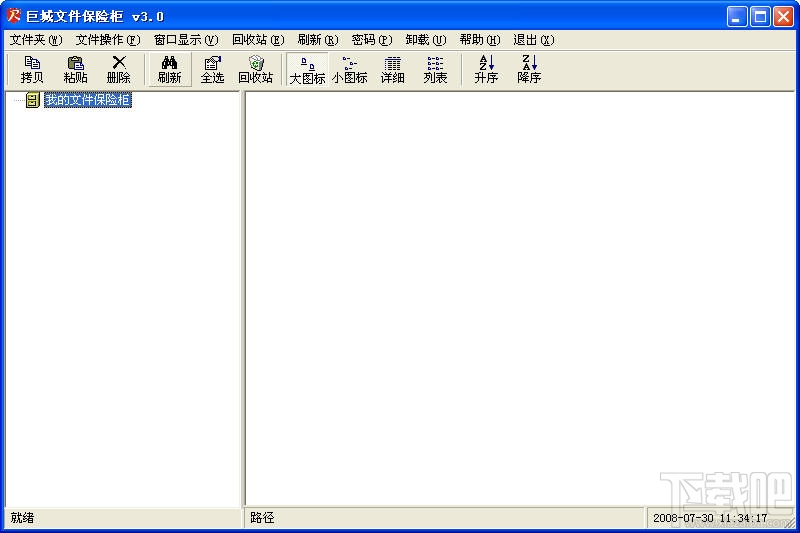Open the 回收站 recycle bin toolbar icon
The image size is (800, 533).
pos(256,69)
